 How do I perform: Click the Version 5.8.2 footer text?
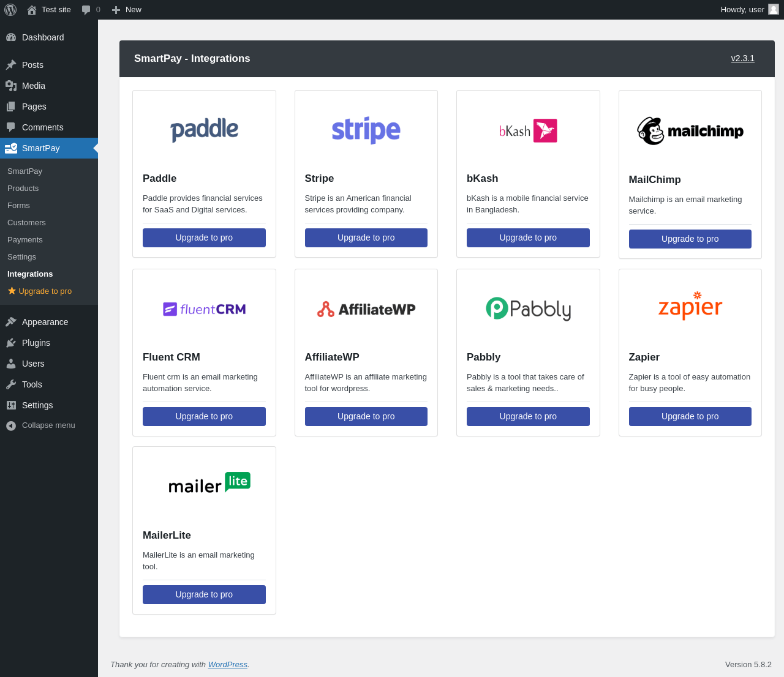748,664
